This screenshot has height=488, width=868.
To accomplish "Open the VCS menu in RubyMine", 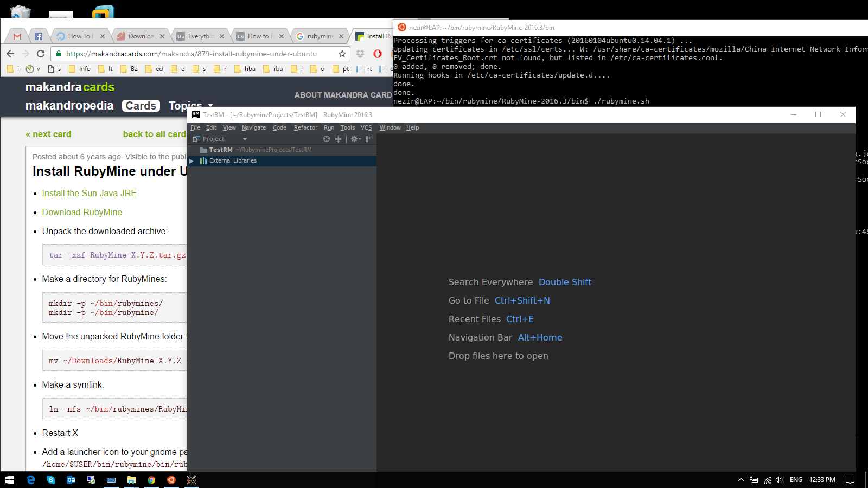I will [366, 128].
